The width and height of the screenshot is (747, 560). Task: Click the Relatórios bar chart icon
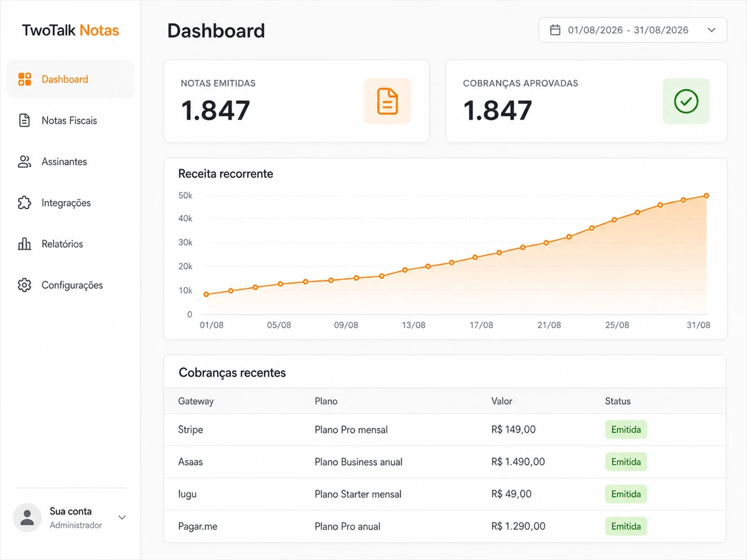pyautogui.click(x=24, y=244)
